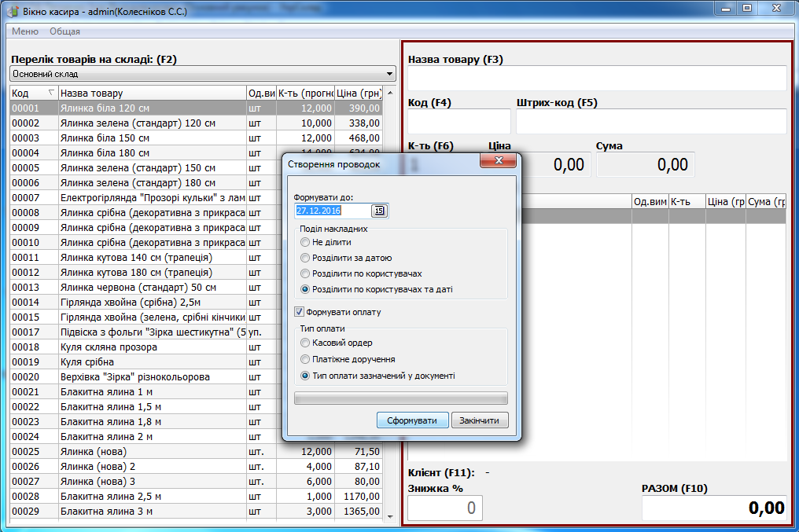Image resolution: width=799 pixels, height=532 pixels.
Task: Click the Назва товару (F3) input field
Action: coord(596,79)
